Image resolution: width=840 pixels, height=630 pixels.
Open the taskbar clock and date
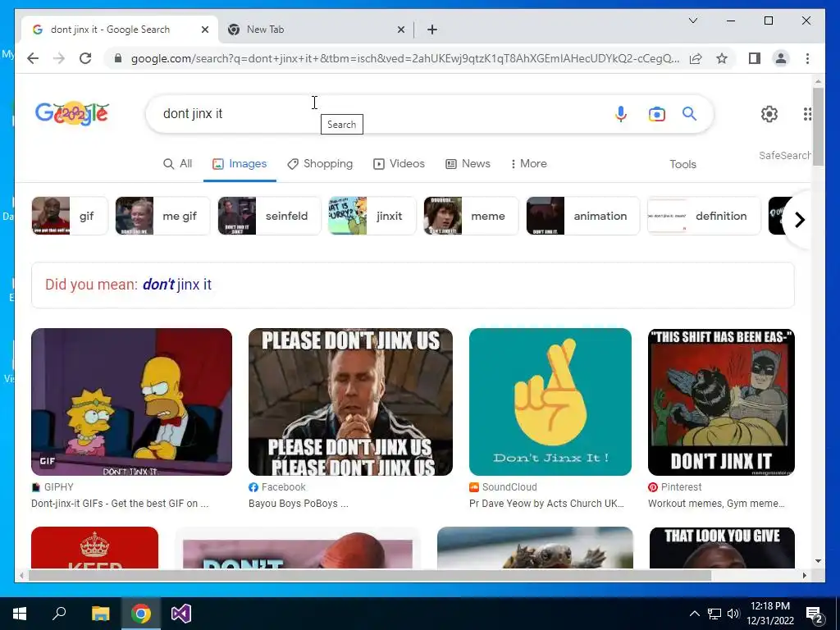click(769, 614)
